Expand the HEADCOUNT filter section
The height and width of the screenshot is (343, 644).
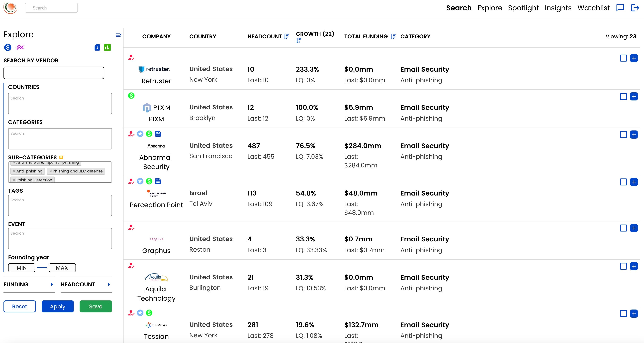click(x=86, y=284)
